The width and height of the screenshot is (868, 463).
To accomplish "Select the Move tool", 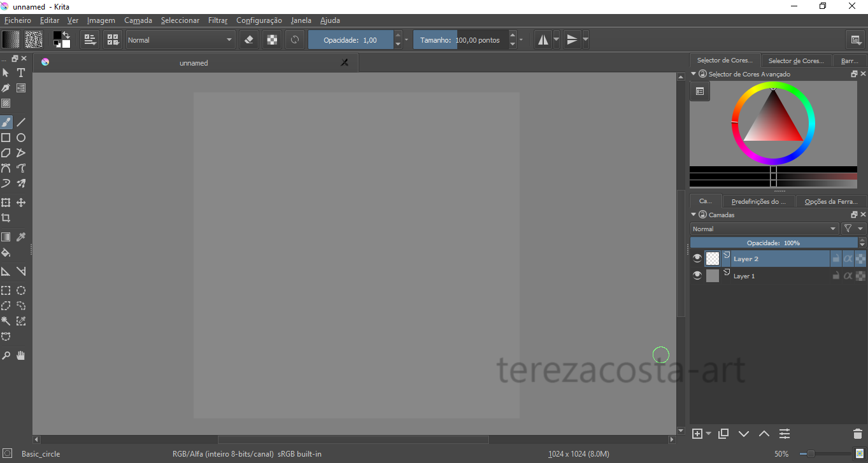I will tap(21, 203).
